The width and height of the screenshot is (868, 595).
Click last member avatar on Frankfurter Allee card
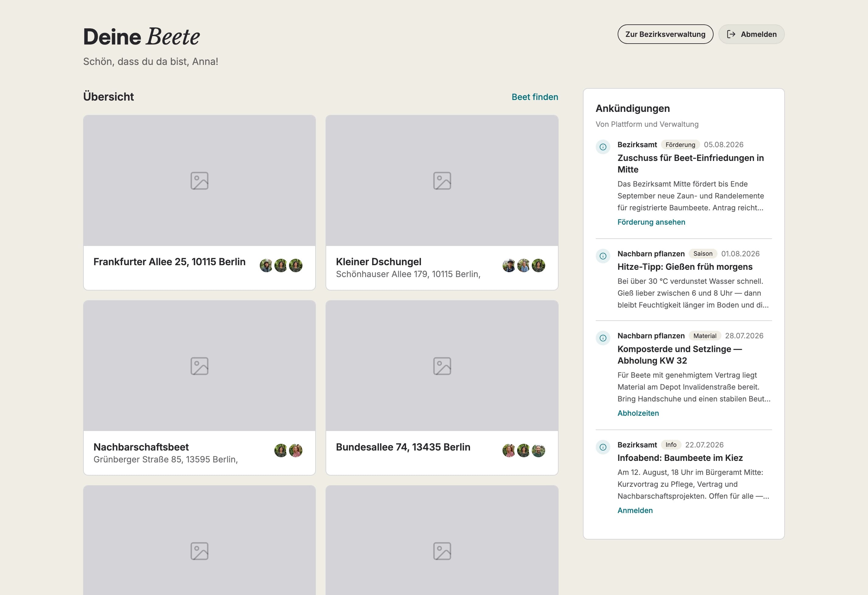click(296, 265)
